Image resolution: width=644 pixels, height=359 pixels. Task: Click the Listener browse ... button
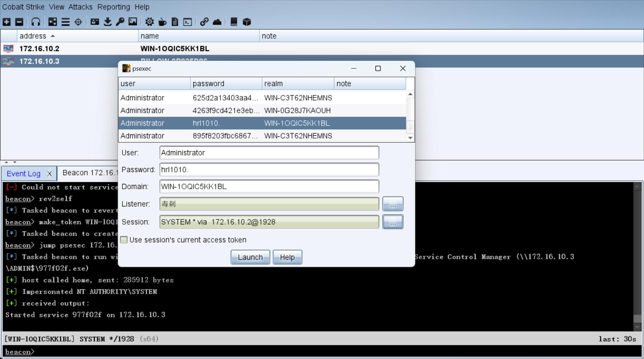click(393, 204)
